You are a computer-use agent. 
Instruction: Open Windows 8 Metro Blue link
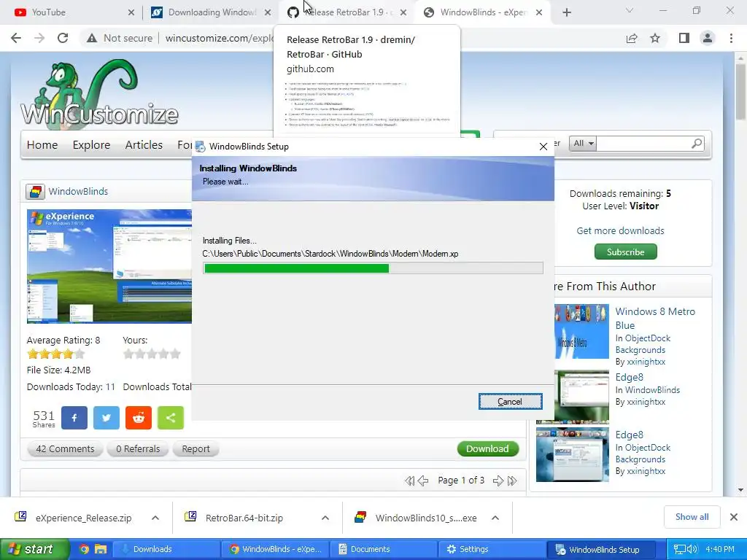[x=655, y=318]
